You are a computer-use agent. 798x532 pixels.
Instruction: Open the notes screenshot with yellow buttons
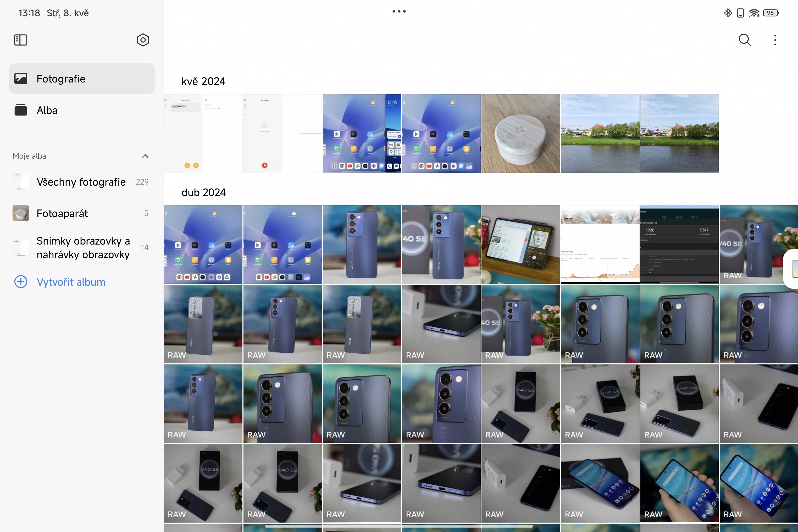point(203,133)
